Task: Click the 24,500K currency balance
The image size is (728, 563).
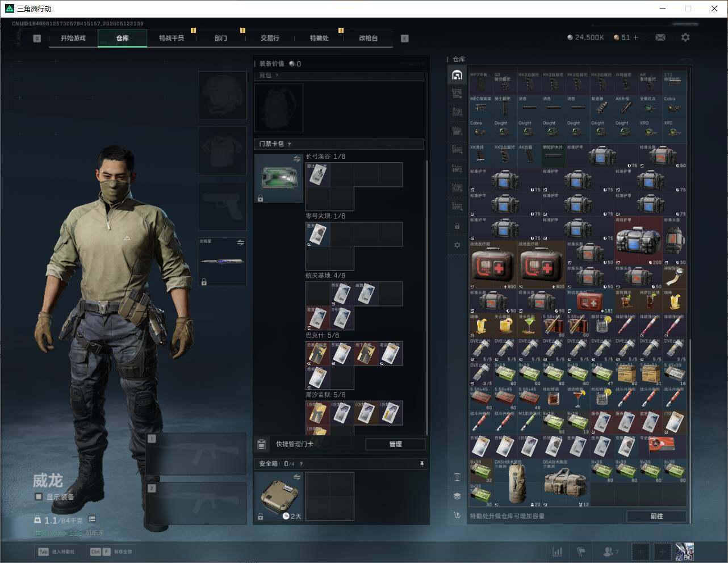Action: pos(585,37)
